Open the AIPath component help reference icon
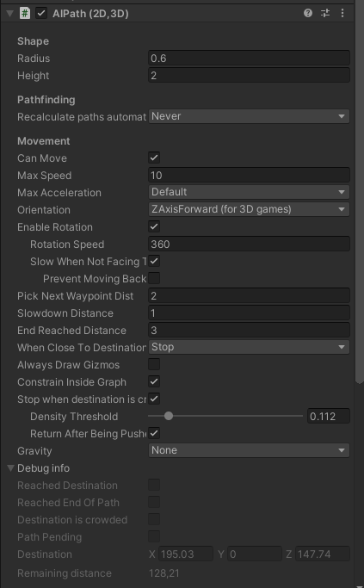The height and width of the screenshot is (588, 364). tap(308, 14)
